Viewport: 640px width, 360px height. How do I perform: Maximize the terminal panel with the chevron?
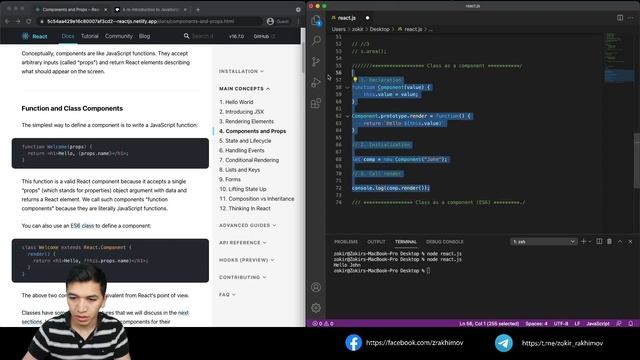click(x=620, y=242)
